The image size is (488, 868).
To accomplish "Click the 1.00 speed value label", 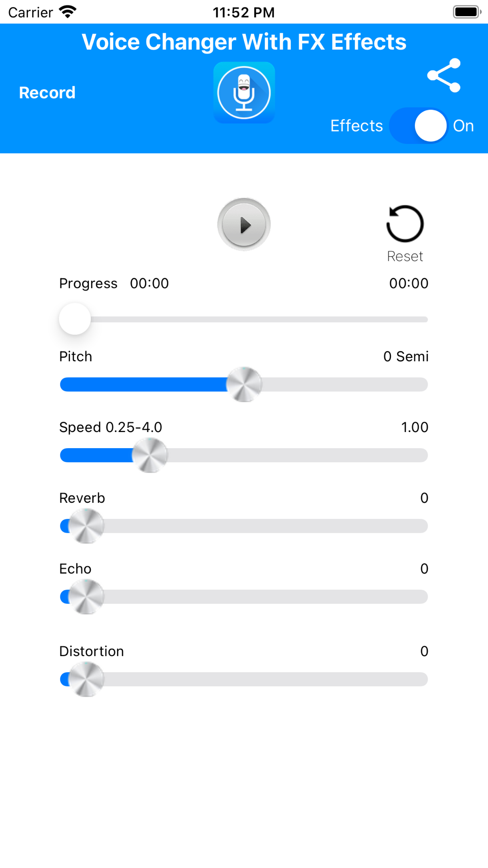I will [415, 427].
